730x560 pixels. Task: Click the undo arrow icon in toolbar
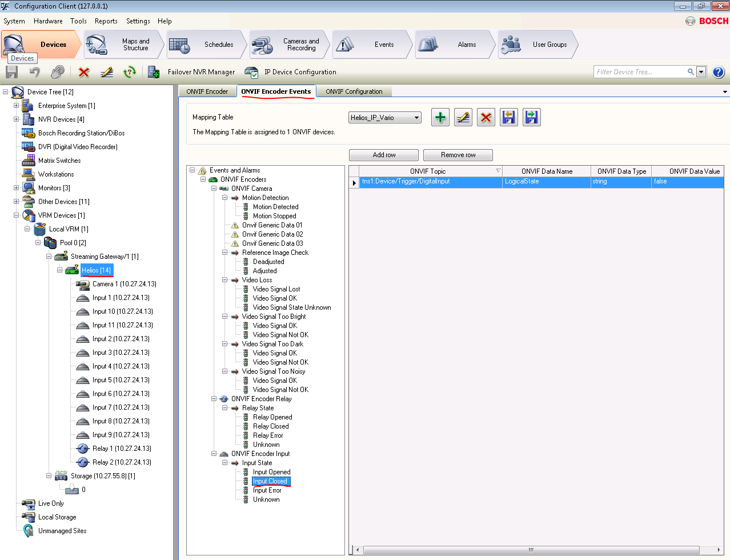(x=35, y=72)
